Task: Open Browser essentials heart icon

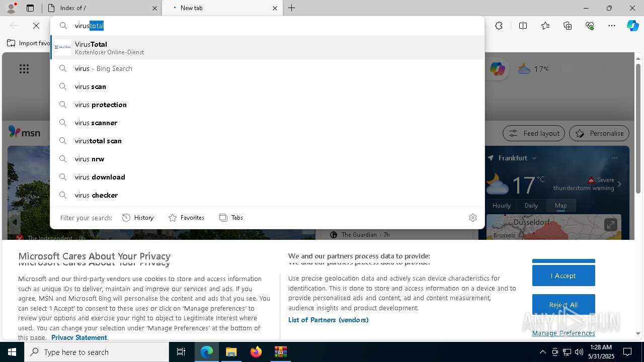Action: [590, 26]
